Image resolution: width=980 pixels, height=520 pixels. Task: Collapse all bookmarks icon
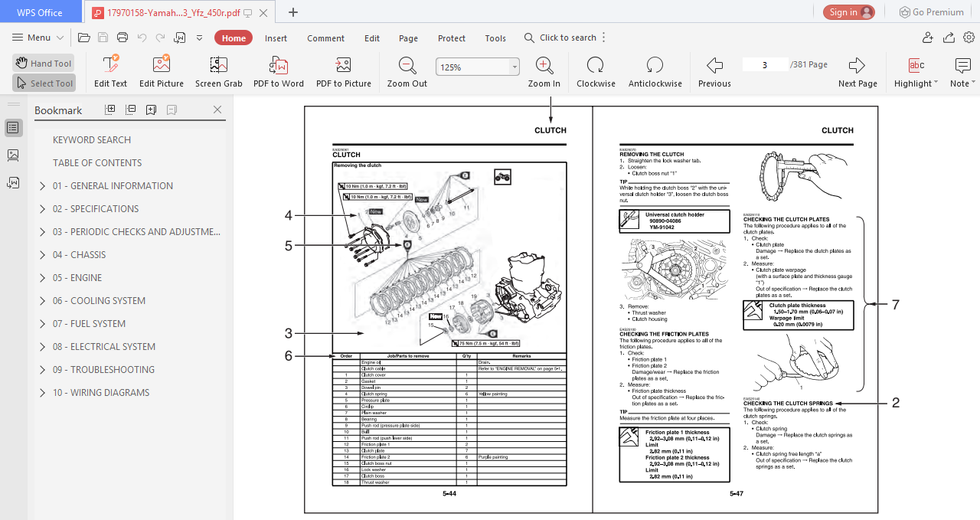coord(131,110)
